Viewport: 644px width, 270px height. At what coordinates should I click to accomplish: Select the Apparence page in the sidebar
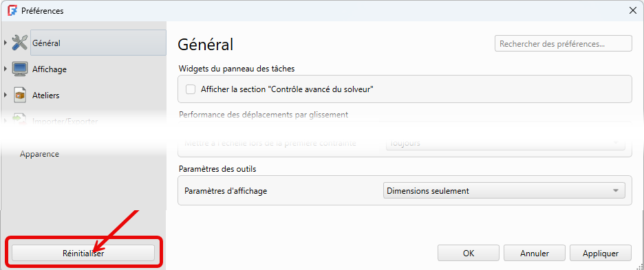[39, 154]
